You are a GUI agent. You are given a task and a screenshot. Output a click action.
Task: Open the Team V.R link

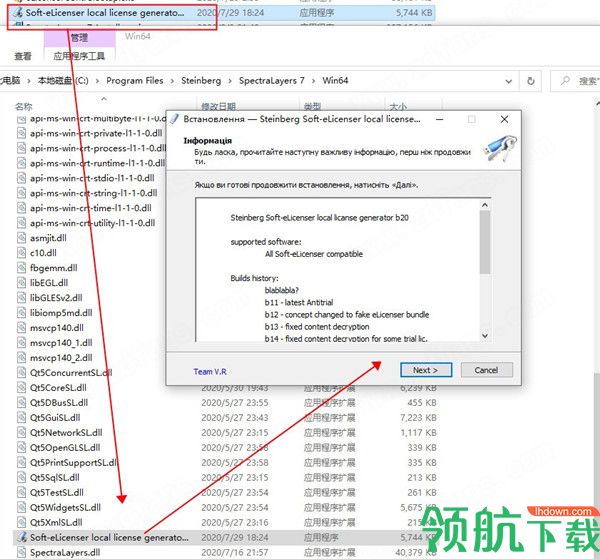(210, 372)
